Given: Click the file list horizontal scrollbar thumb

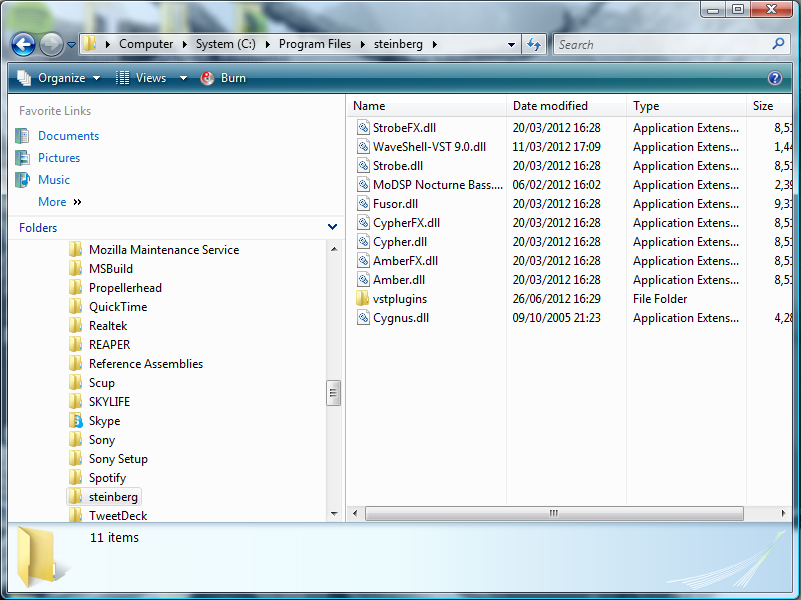Looking at the screenshot, I should [x=554, y=513].
